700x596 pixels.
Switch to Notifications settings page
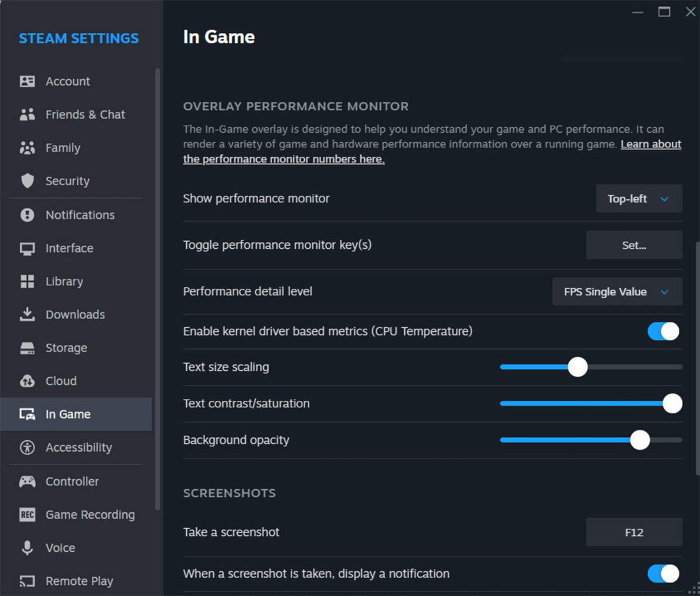pos(80,215)
